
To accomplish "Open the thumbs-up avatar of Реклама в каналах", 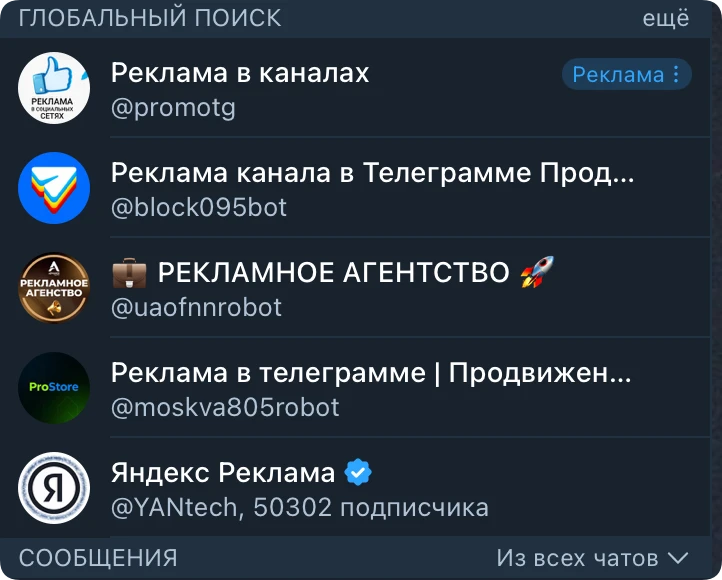I will coord(54,87).
